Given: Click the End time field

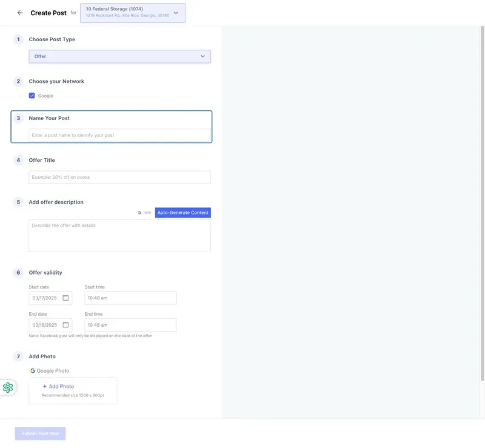Looking at the screenshot, I should [130, 325].
